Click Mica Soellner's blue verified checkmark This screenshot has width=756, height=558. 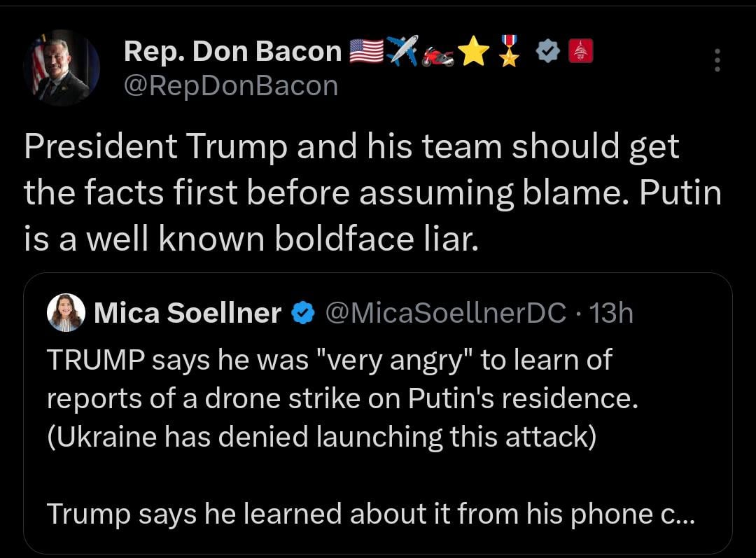click(x=302, y=314)
